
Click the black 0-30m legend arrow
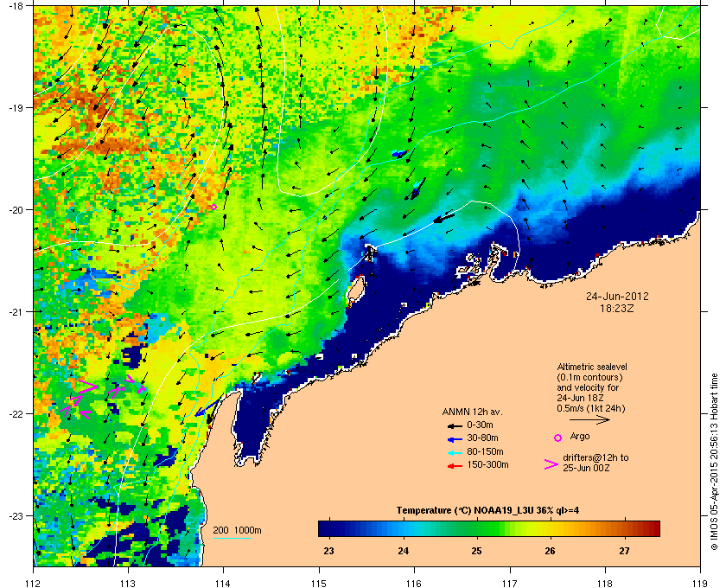[455, 425]
